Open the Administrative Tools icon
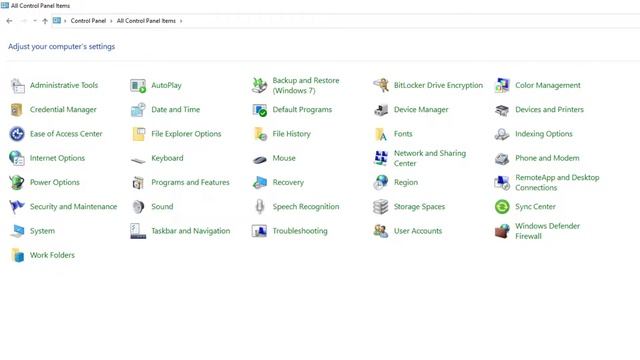Screen dimensions: 640x360 [x=17, y=85]
